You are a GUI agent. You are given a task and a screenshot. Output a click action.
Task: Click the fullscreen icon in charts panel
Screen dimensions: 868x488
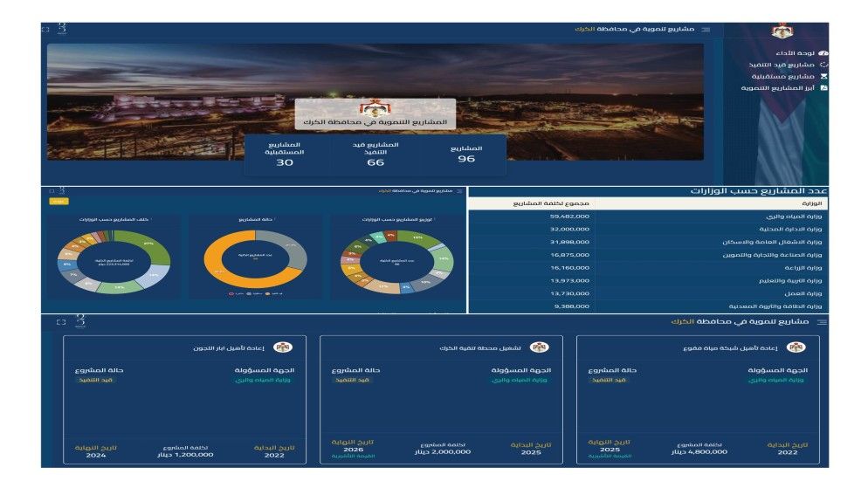pos(52,191)
